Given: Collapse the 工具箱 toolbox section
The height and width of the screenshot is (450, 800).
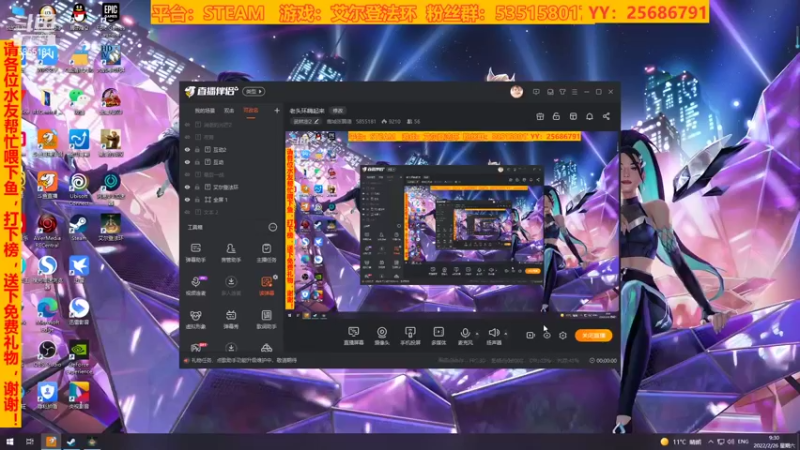Looking at the screenshot, I should (x=273, y=227).
